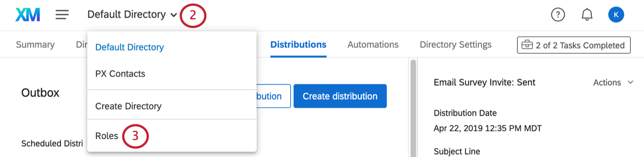Go to Directory Settings tab
This screenshot has width=644, height=157.
pyautogui.click(x=455, y=44)
